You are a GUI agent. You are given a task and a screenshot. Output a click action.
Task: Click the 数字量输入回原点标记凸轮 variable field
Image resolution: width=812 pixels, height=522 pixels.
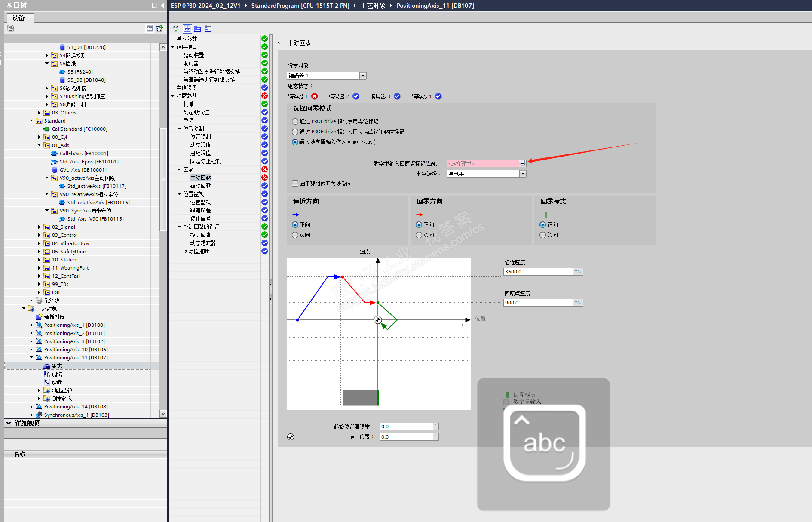(x=483, y=163)
